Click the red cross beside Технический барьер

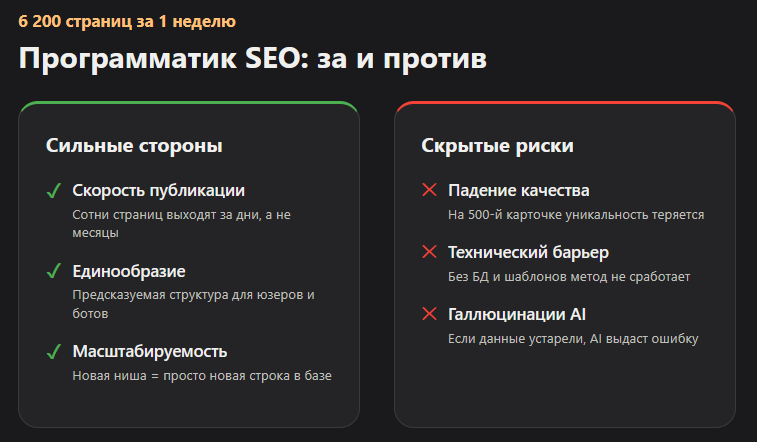(429, 251)
